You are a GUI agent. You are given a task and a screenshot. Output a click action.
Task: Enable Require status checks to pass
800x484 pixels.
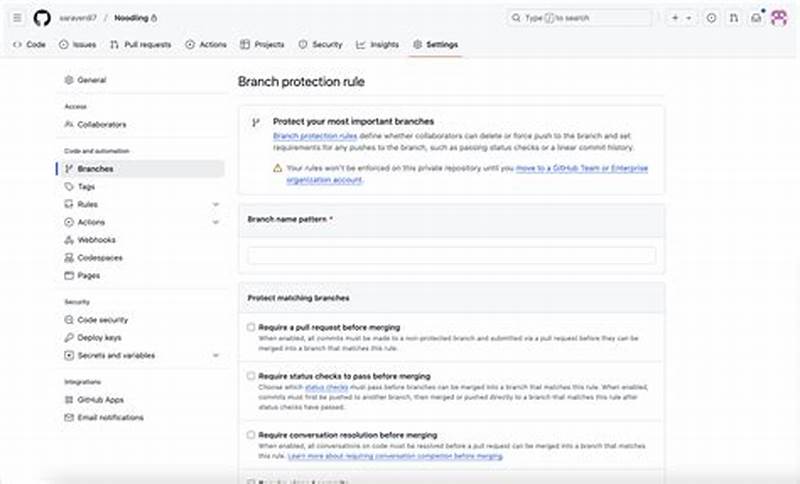point(251,376)
